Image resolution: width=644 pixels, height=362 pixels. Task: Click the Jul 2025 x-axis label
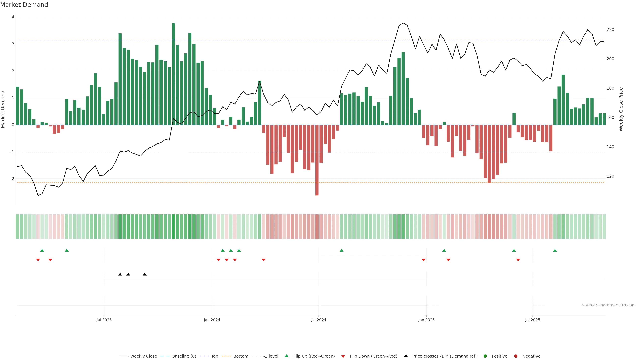(x=532, y=320)
